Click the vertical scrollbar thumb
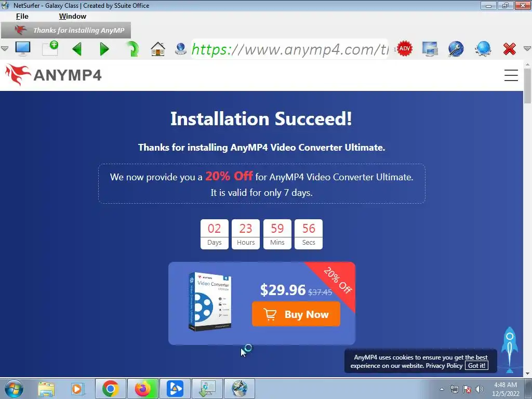Image resolution: width=532 pixels, height=399 pixels. point(527,86)
